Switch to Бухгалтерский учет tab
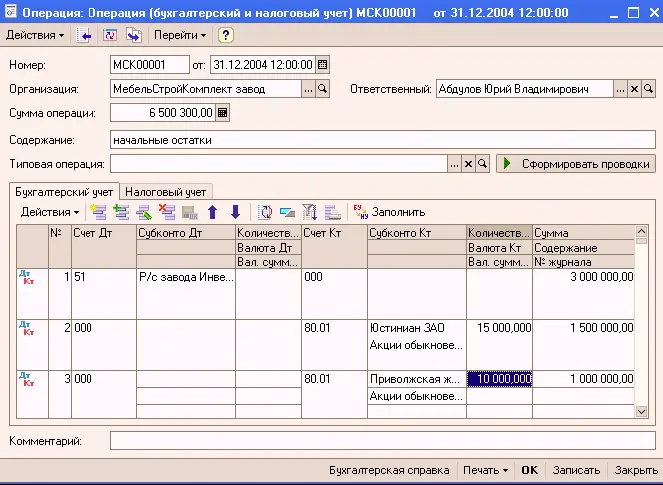 click(x=64, y=192)
